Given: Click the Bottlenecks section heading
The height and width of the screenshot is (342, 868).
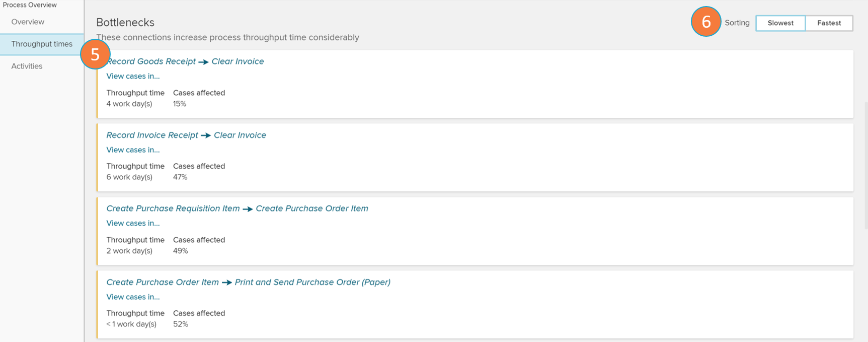Looking at the screenshot, I should coord(125,22).
